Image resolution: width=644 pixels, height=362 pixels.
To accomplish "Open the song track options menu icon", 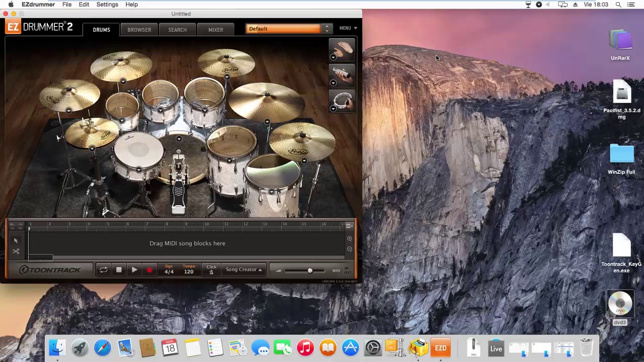I will pos(349,226).
